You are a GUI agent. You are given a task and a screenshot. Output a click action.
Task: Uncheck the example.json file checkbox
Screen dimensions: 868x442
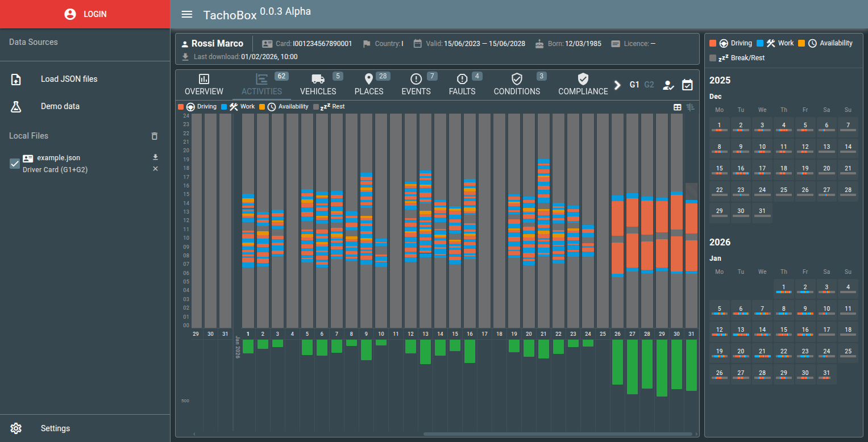15,164
